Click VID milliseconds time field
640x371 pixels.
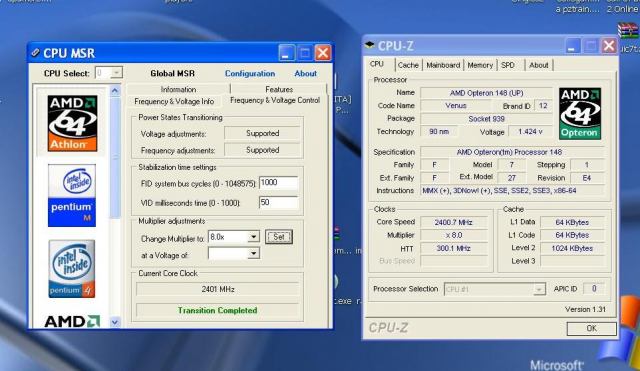(278, 202)
